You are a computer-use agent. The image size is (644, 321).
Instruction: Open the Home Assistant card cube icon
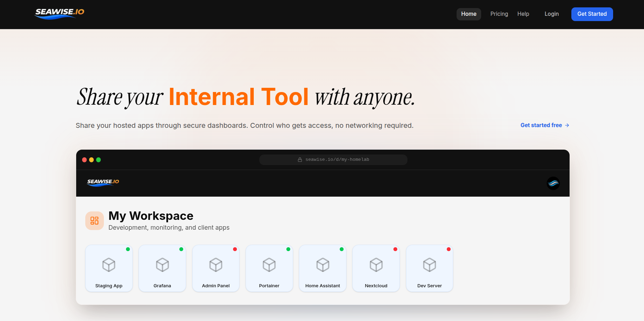323,265
